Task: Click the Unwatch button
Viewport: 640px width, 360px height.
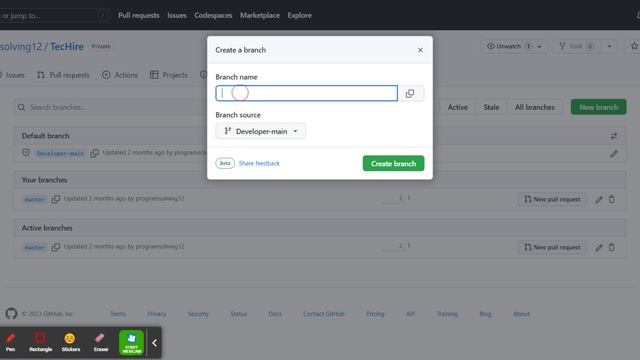Action: click(x=509, y=46)
